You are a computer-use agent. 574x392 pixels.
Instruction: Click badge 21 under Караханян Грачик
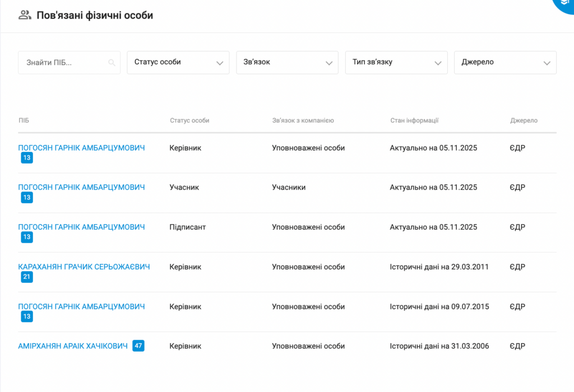[27, 277]
